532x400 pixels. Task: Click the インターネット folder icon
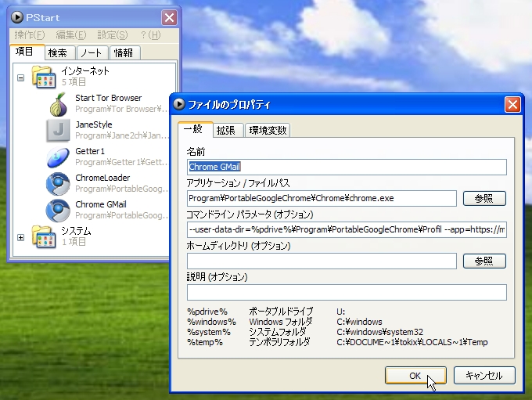44,77
